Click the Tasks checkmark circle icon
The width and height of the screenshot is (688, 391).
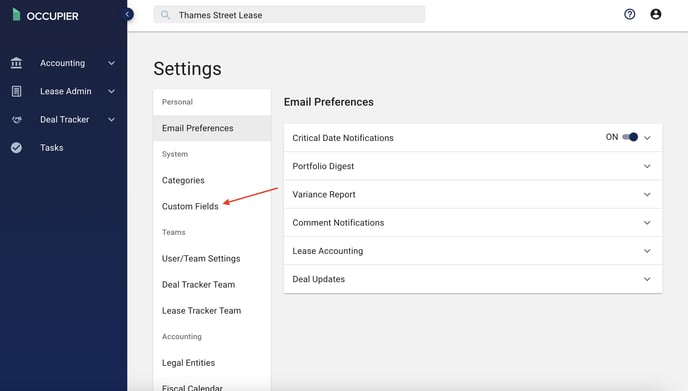(x=16, y=148)
